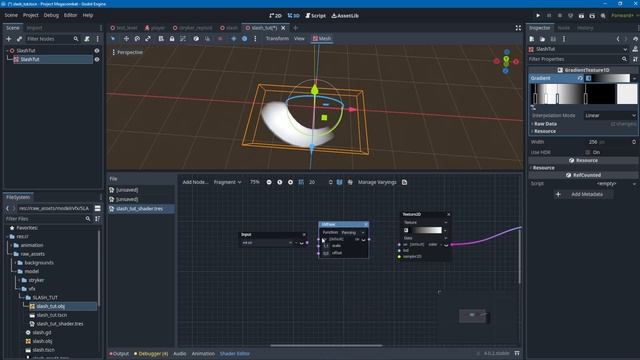Click the Add Node button in shader editor
Image resolution: width=640 pixels, height=360 pixels.
pos(195,182)
